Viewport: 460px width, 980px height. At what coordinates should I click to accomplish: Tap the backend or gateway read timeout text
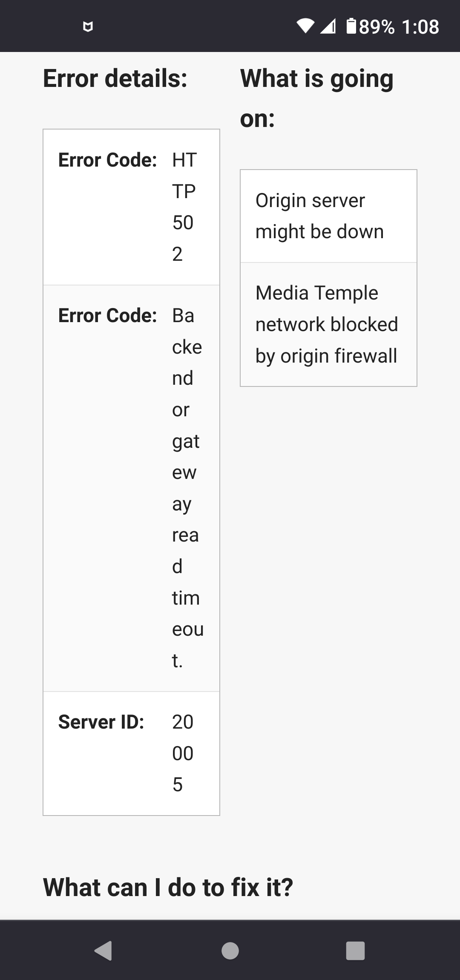pos(187,488)
